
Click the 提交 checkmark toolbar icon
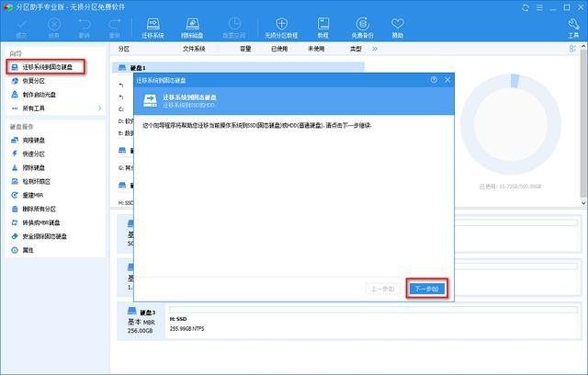21,28
